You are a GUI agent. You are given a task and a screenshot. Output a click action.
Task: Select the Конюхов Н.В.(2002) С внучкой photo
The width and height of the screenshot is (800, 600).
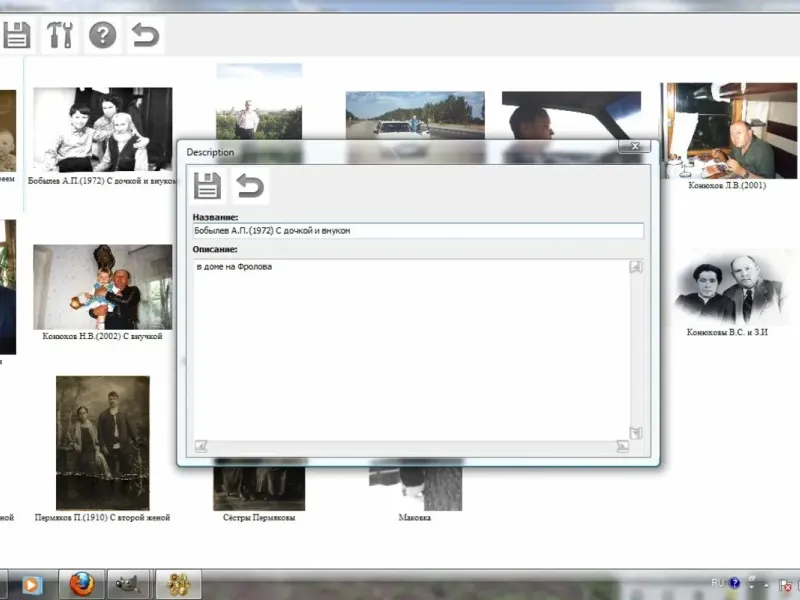[103, 287]
